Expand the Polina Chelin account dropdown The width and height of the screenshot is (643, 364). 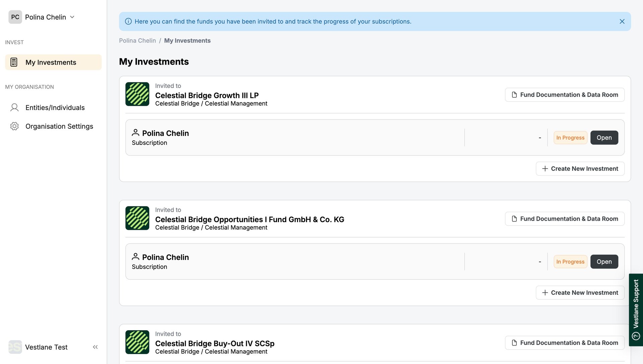tap(72, 17)
